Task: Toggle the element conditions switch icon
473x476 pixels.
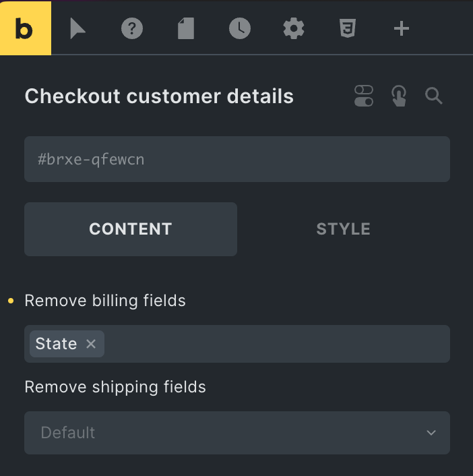Action: pyautogui.click(x=364, y=96)
